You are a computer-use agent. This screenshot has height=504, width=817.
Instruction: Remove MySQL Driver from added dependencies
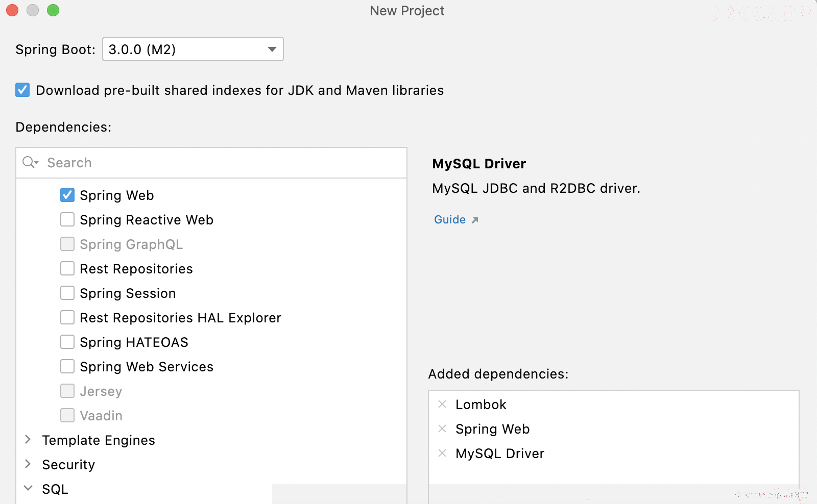[442, 453]
